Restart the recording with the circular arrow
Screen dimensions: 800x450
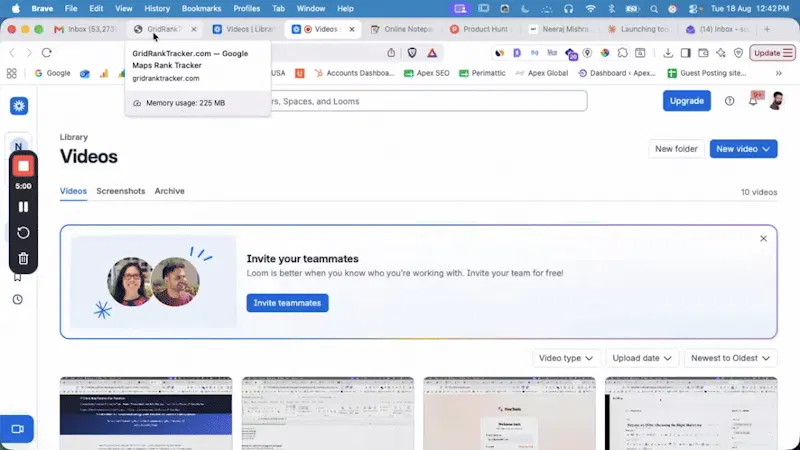[23, 233]
